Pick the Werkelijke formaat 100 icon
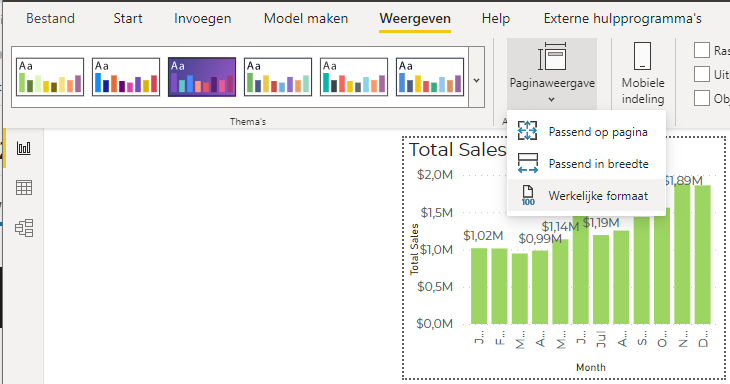This screenshot has height=384, width=730. click(528, 195)
